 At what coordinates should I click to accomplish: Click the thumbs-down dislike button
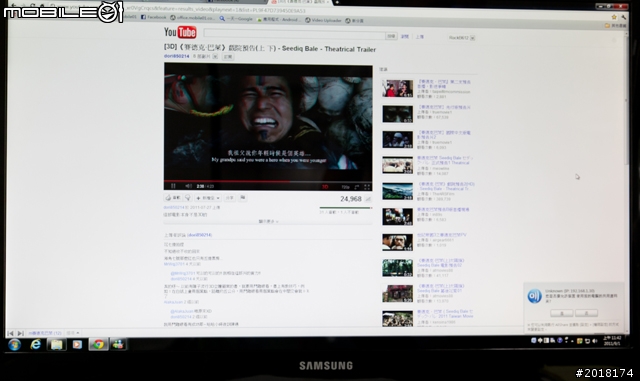point(188,198)
